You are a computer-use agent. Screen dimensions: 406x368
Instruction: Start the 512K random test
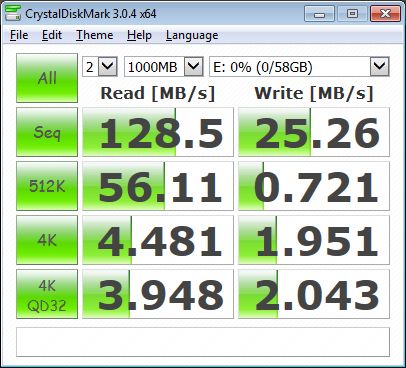pos(47,186)
